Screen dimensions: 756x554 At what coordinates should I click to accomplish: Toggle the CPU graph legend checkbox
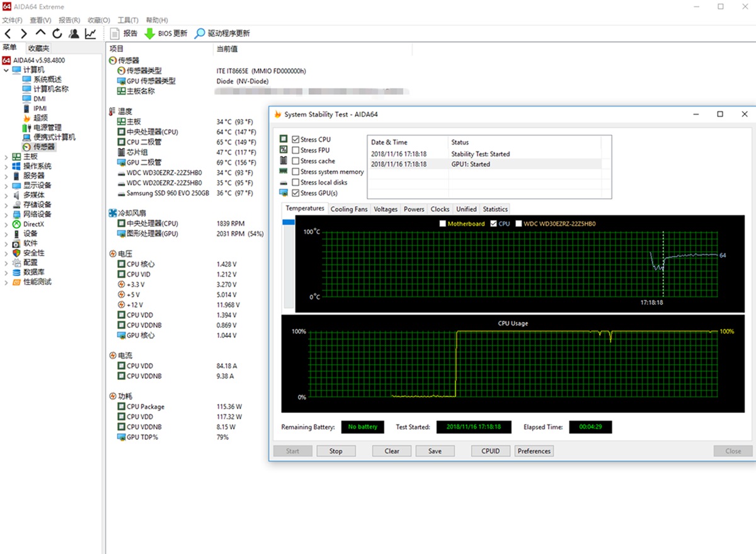pyautogui.click(x=493, y=224)
